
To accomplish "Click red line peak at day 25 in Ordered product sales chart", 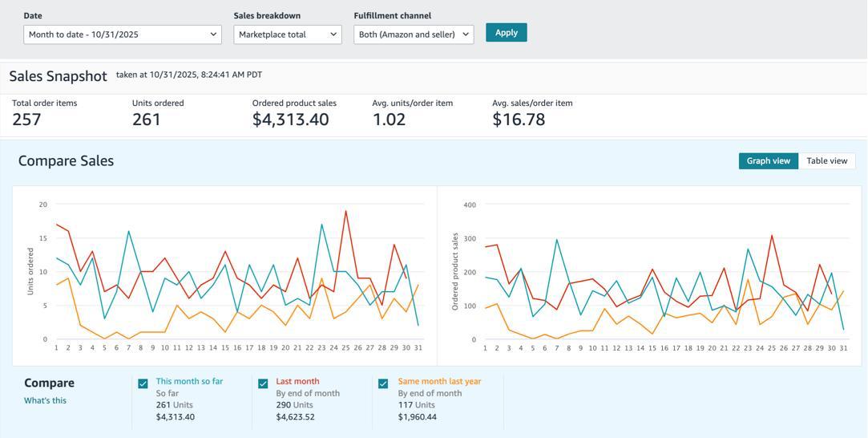I will [772, 236].
